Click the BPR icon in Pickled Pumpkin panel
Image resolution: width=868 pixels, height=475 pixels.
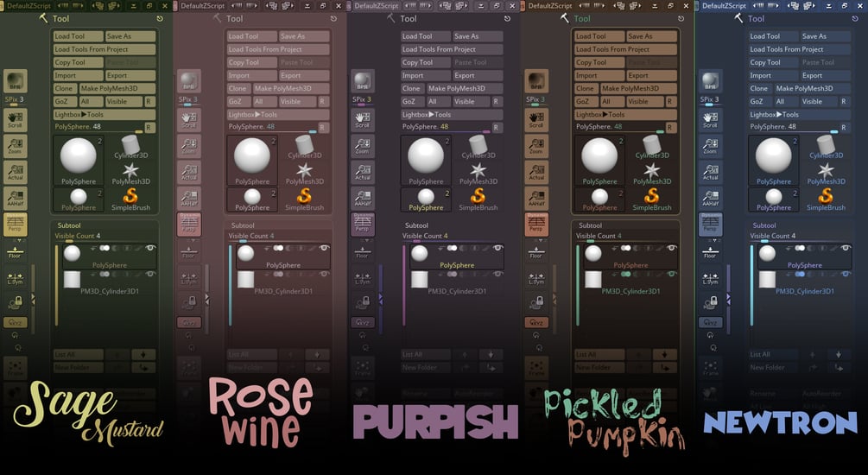536,81
